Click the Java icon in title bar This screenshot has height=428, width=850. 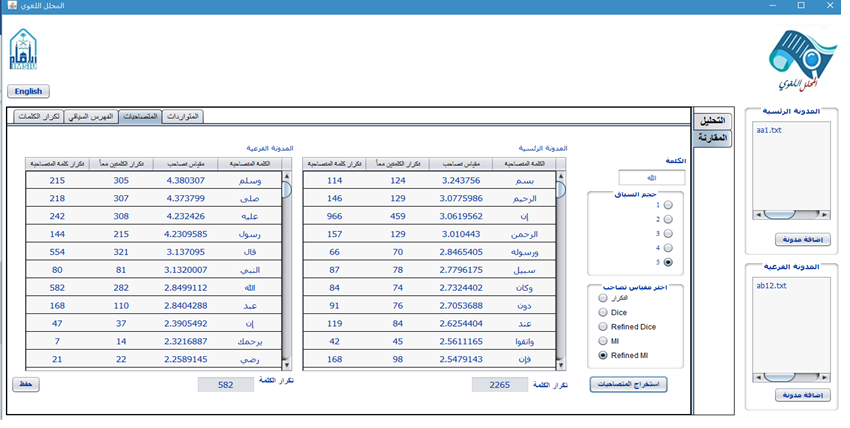coord(11,5)
